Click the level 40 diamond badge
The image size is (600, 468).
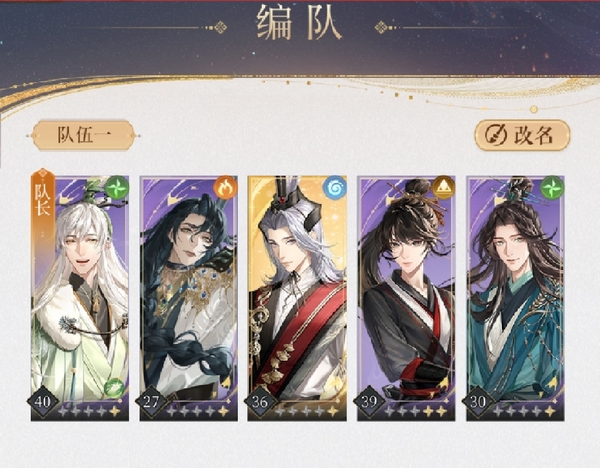click(x=43, y=402)
